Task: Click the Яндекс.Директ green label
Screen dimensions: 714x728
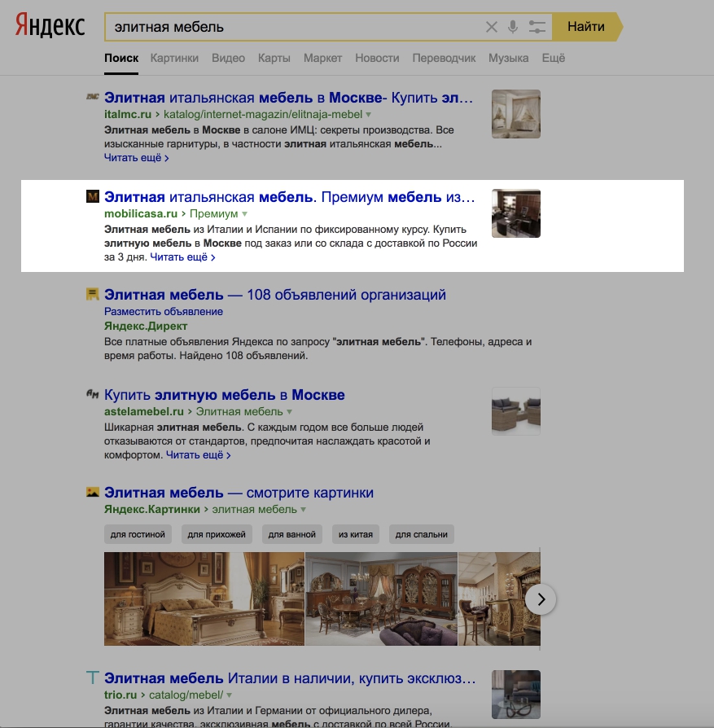Action: coord(146,326)
